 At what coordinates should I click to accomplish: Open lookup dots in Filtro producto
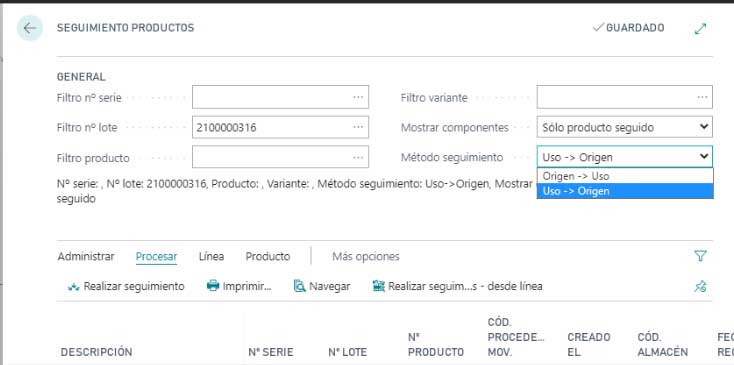tap(358, 158)
